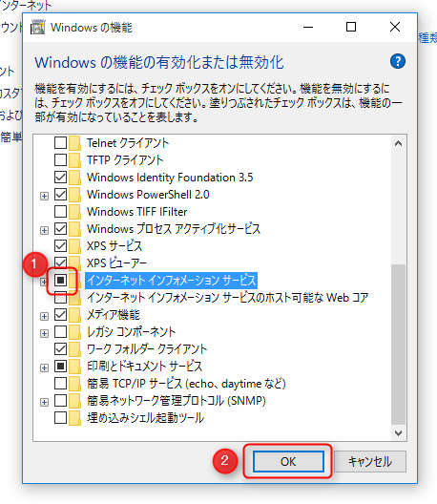Enable Windows TIFF IFilter checkbox
The width and height of the screenshot is (437, 504).
click(x=60, y=212)
